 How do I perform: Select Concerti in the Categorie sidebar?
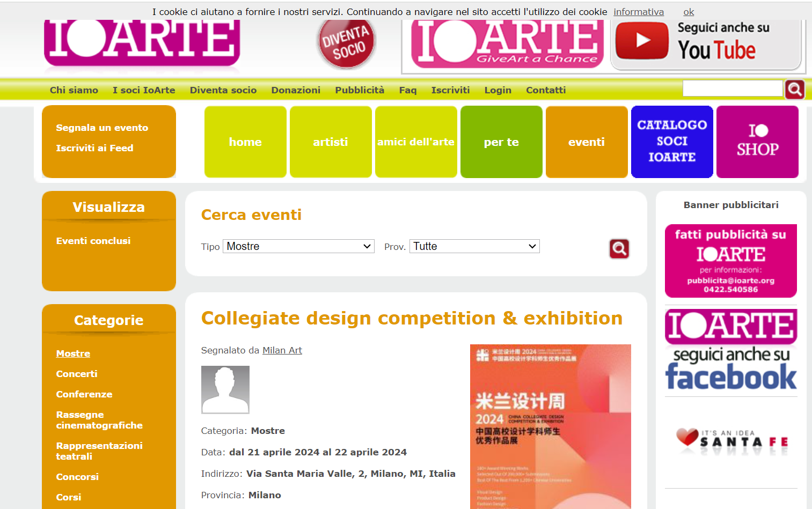[x=77, y=374]
